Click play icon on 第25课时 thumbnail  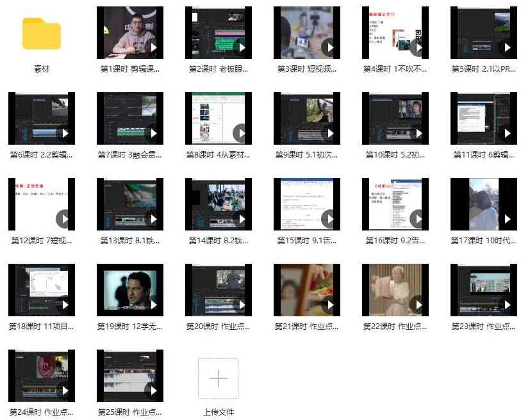tap(151, 391)
